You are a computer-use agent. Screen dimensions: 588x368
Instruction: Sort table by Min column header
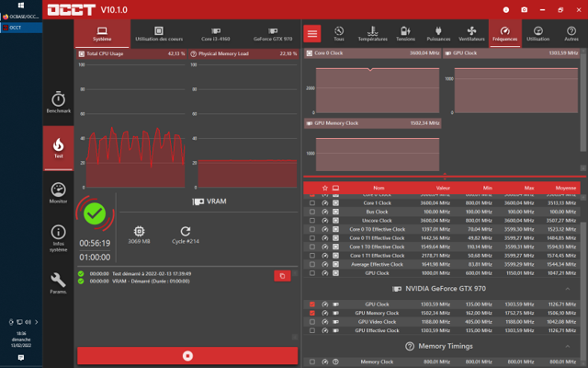[488, 188]
